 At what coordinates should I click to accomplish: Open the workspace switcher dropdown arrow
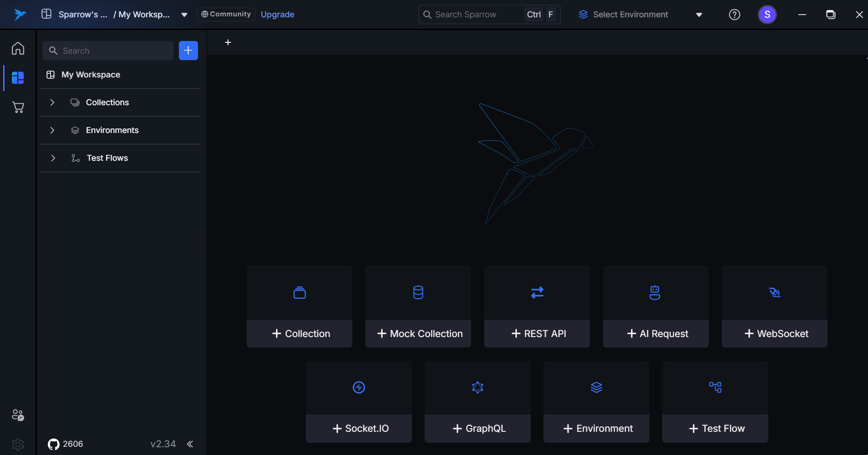[184, 15]
